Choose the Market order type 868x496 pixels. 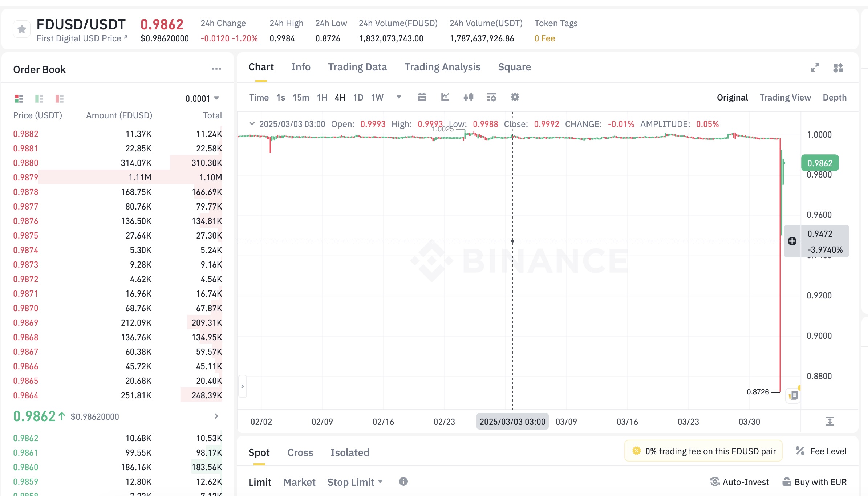pos(300,482)
